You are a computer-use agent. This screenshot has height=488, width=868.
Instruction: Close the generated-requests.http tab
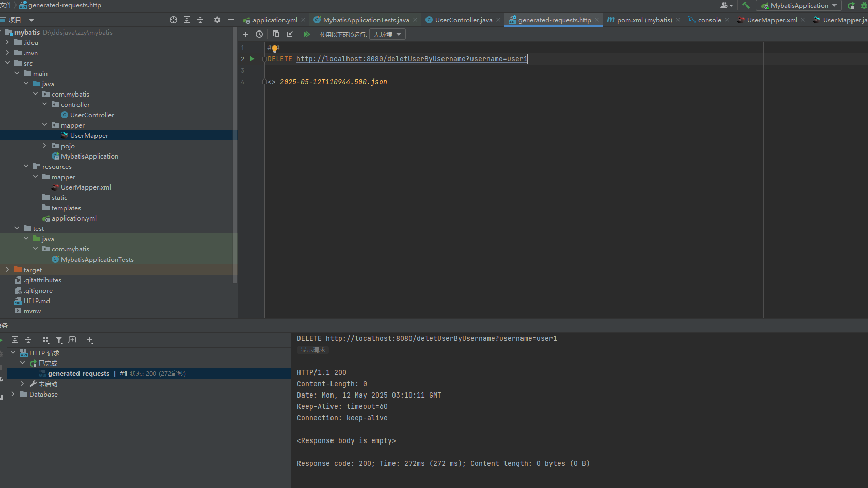pos(597,20)
